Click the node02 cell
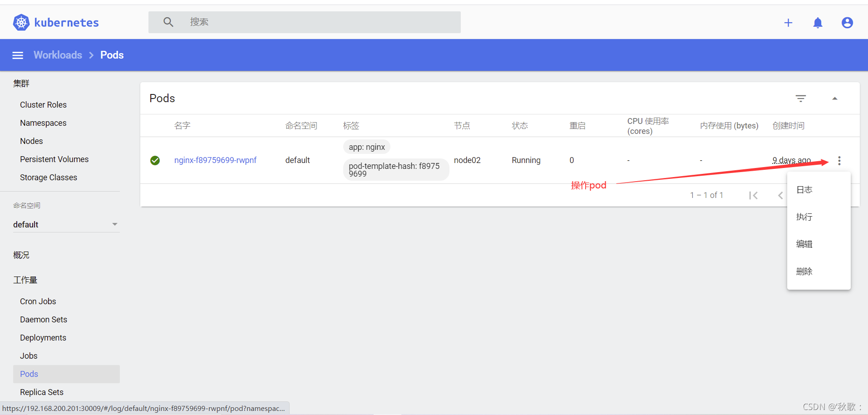 tap(467, 160)
